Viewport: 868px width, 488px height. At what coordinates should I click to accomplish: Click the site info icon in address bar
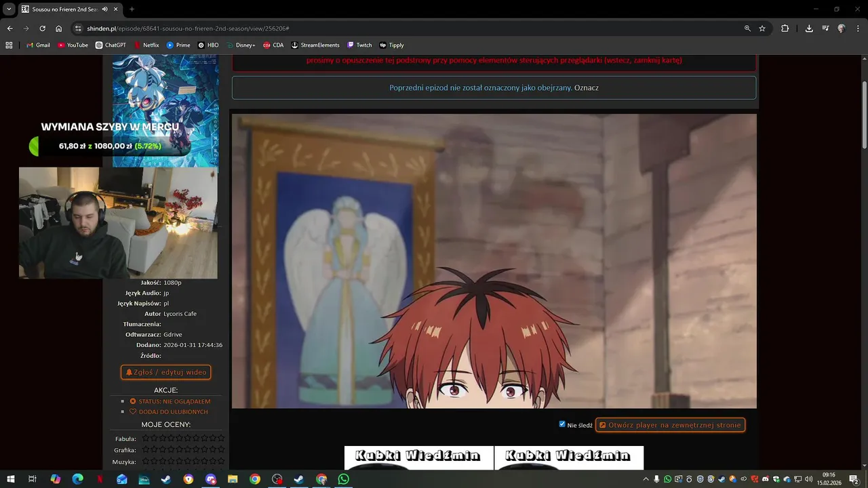(x=78, y=28)
